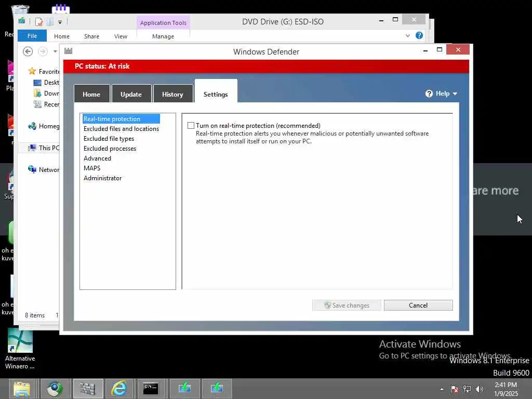
Task: Click the network tray icon
Action: click(467, 389)
